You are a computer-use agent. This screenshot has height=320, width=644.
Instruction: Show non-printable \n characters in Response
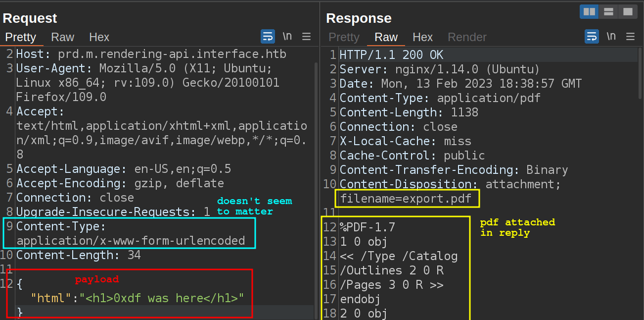tap(611, 37)
